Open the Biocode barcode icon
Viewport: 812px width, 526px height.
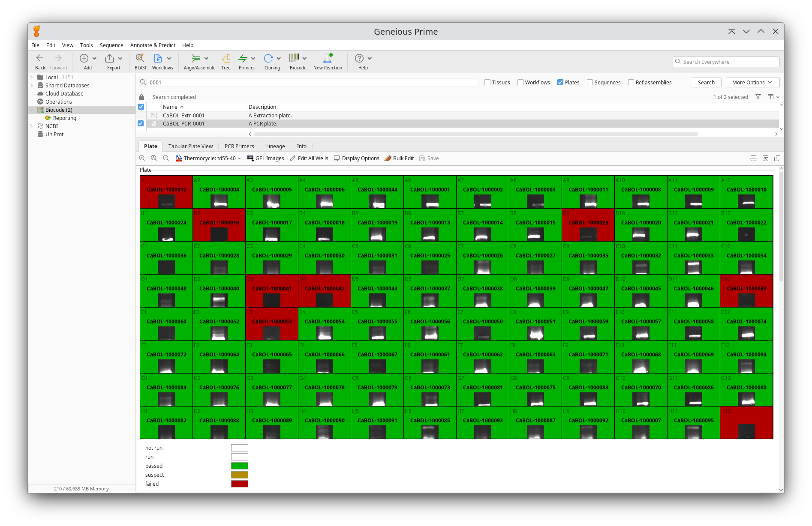(294, 59)
